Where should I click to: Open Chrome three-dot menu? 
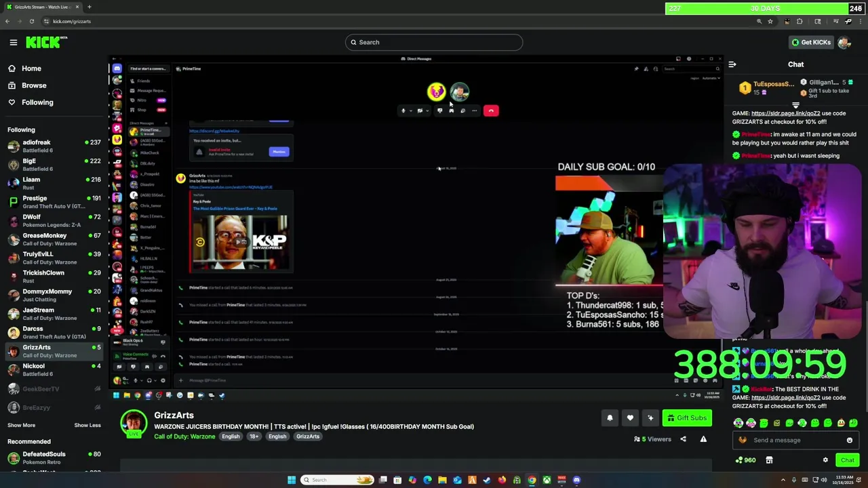tap(860, 21)
